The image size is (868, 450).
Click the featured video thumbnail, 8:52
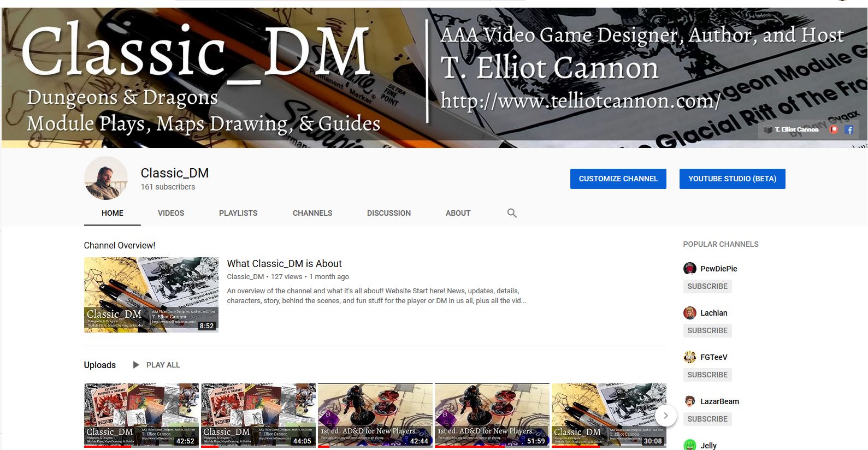[151, 295]
